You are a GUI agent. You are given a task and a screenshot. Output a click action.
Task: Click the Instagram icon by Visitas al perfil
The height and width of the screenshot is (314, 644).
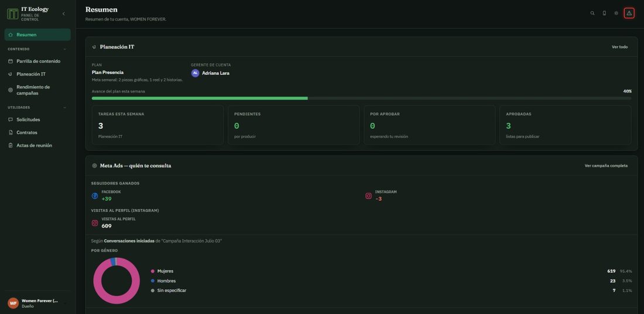[95, 223]
